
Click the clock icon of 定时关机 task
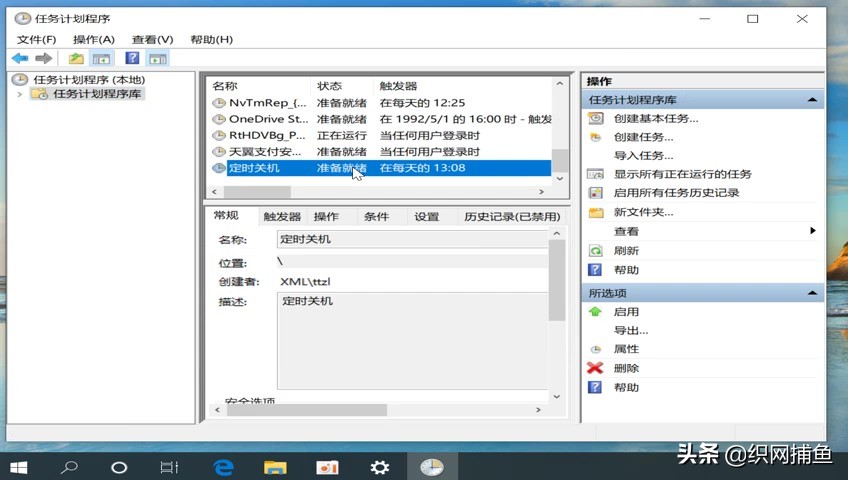(x=218, y=168)
